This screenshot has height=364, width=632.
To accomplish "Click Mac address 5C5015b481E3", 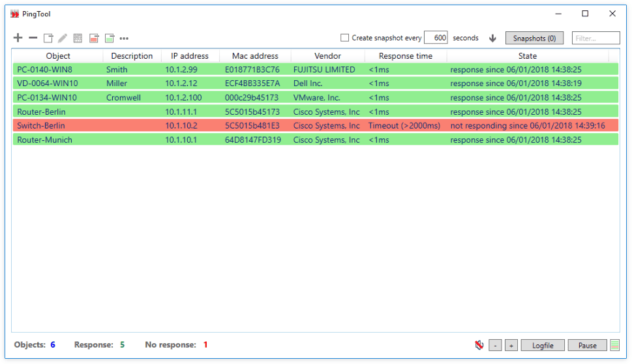I will pos(252,125).
